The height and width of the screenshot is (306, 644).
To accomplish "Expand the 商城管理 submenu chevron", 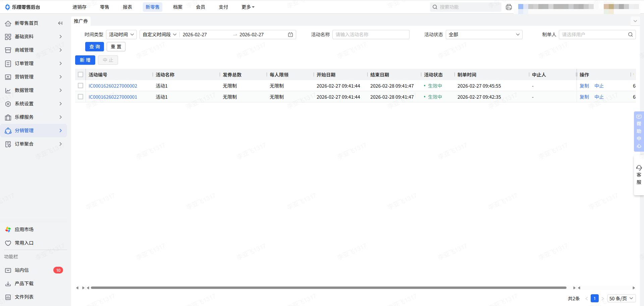I will click(x=61, y=50).
